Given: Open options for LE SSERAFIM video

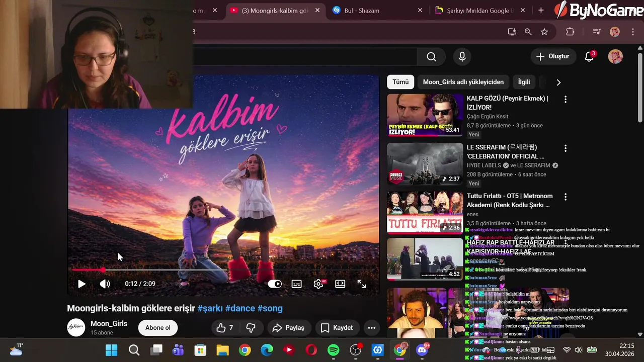Looking at the screenshot, I should click(x=566, y=148).
